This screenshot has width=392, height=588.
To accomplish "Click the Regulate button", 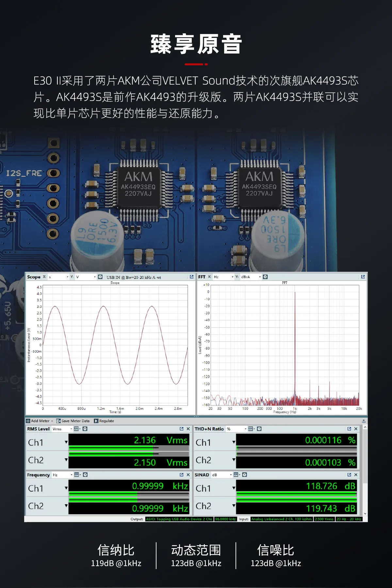I will (x=104, y=421).
